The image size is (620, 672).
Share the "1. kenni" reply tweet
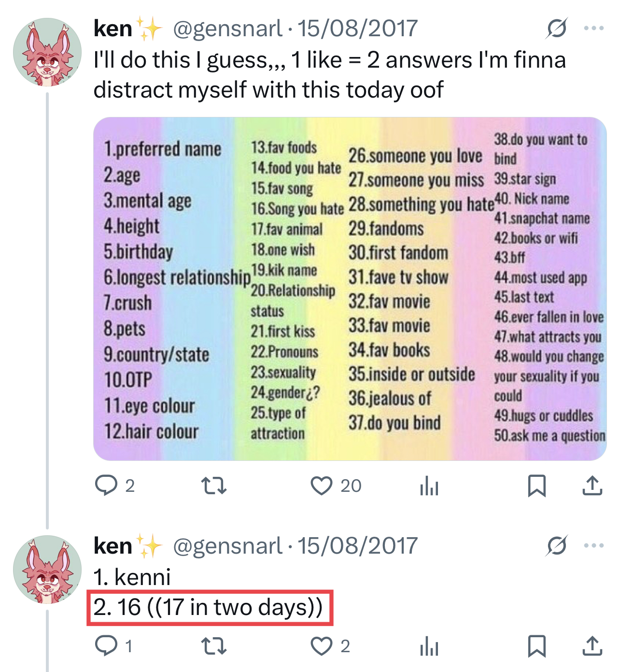(592, 646)
